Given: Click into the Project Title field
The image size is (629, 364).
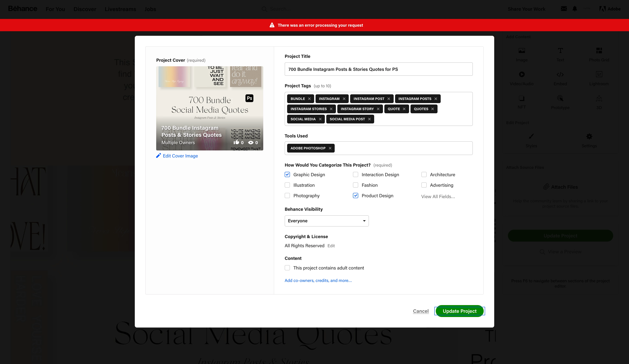Looking at the screenshot, I should pyautogui.click(x=378, y=69).
